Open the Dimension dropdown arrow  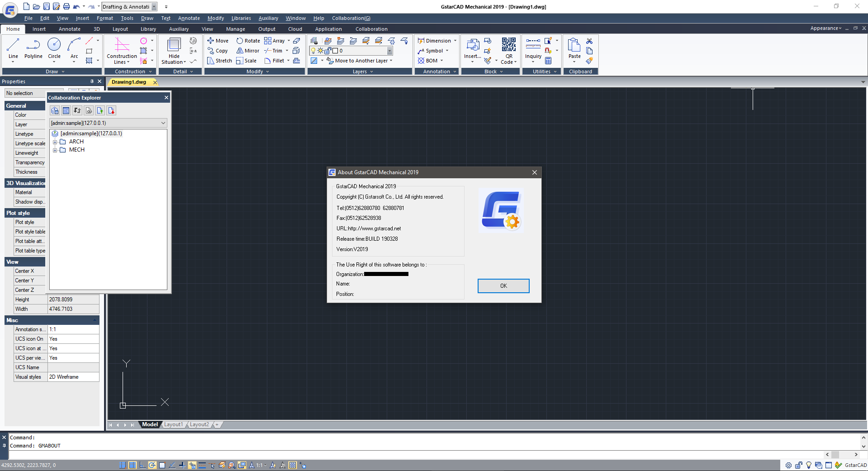pos(455,41)
